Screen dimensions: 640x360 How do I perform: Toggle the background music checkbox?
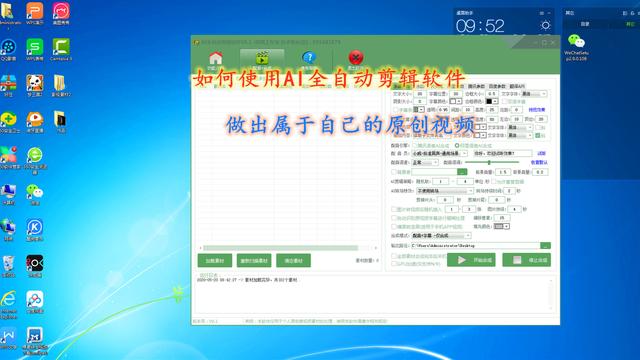394,172
